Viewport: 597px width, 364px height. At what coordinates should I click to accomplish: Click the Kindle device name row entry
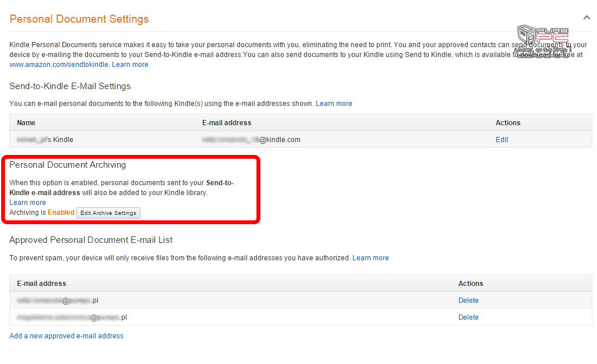(x=45, y=140)
